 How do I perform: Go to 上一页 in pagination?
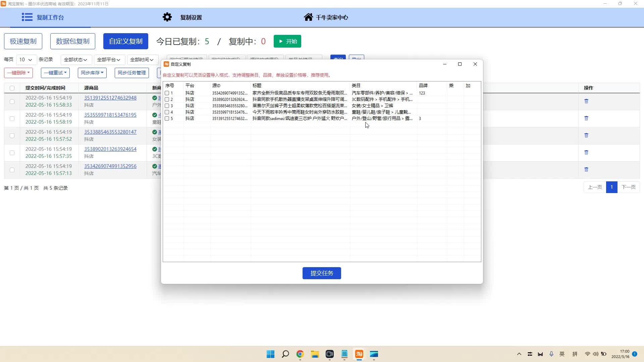[x=595, y=187]
